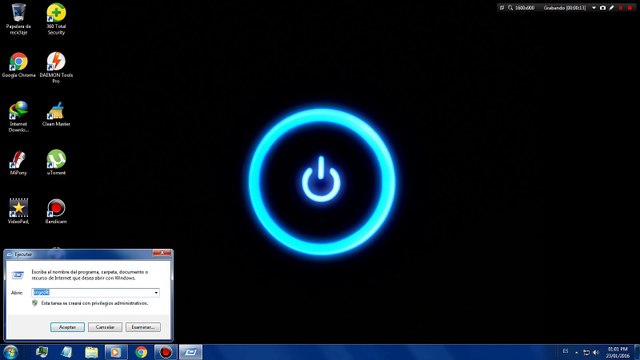
Task: Click Cancelar in the Ejecutar dialog
Action: tap(105, 327)
